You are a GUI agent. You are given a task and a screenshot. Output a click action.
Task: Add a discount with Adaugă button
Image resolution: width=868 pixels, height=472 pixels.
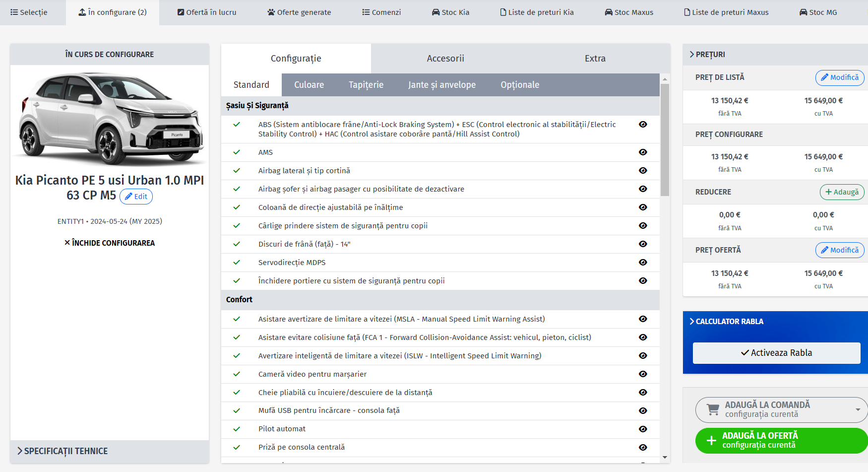pos(842,192)
